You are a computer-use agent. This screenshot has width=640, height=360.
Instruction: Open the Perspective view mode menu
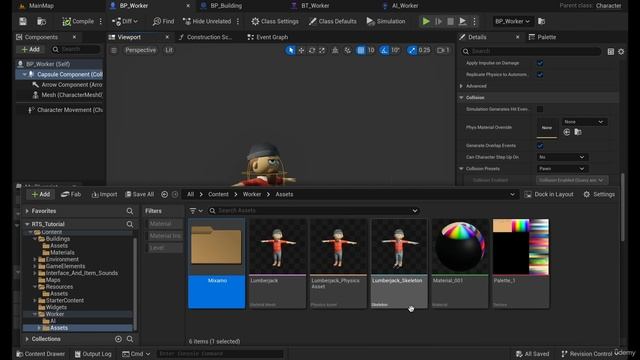(140, 50)
